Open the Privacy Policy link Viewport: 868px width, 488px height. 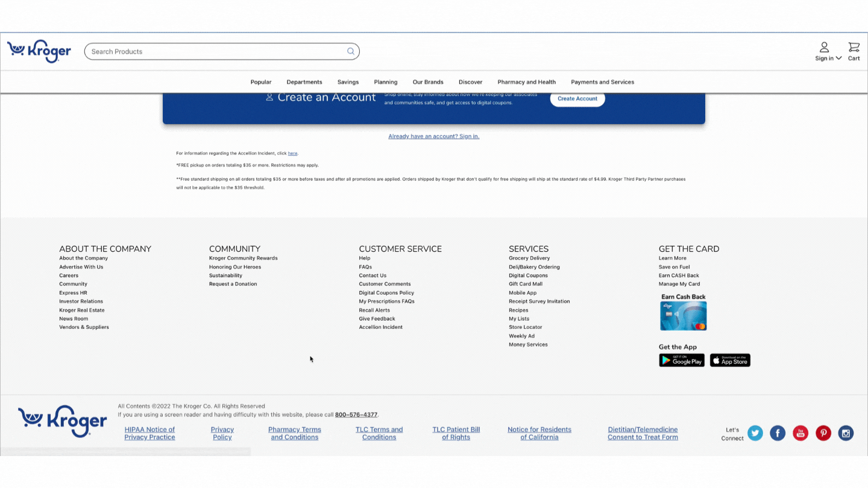pyautogui.click(x=222, y=433)
